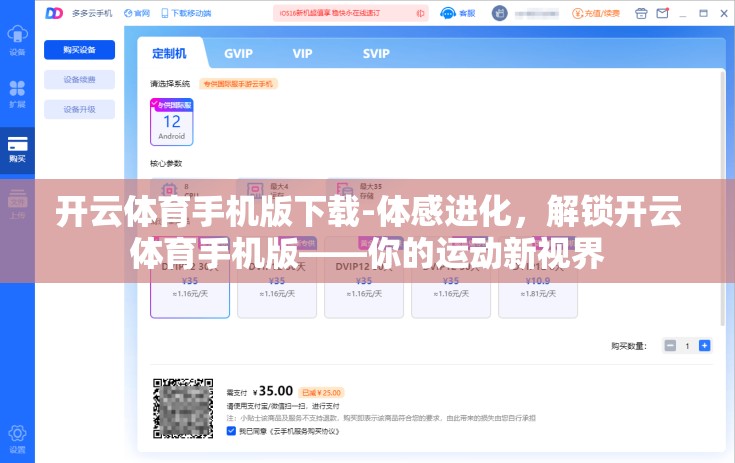Decrease purchase quantity with the minus button
The width and height of the screenshot is (735, 463).
670,346
